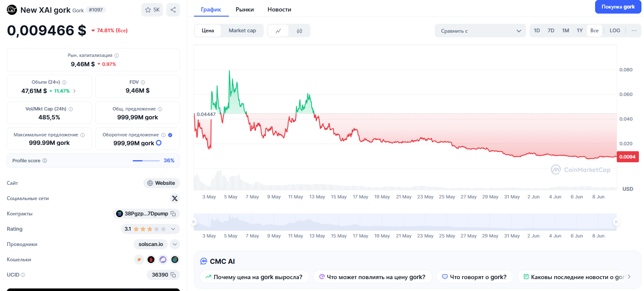Click the 0,009466 $ price value
Image resolution: width=644 pixels, height=291 pixels.
coord(47,30)
